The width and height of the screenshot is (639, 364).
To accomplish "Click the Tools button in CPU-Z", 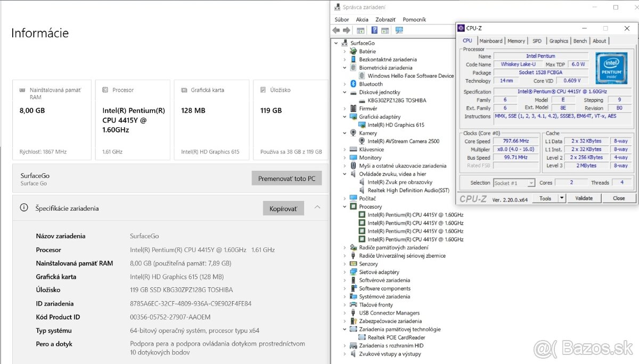I will (545, 198).
